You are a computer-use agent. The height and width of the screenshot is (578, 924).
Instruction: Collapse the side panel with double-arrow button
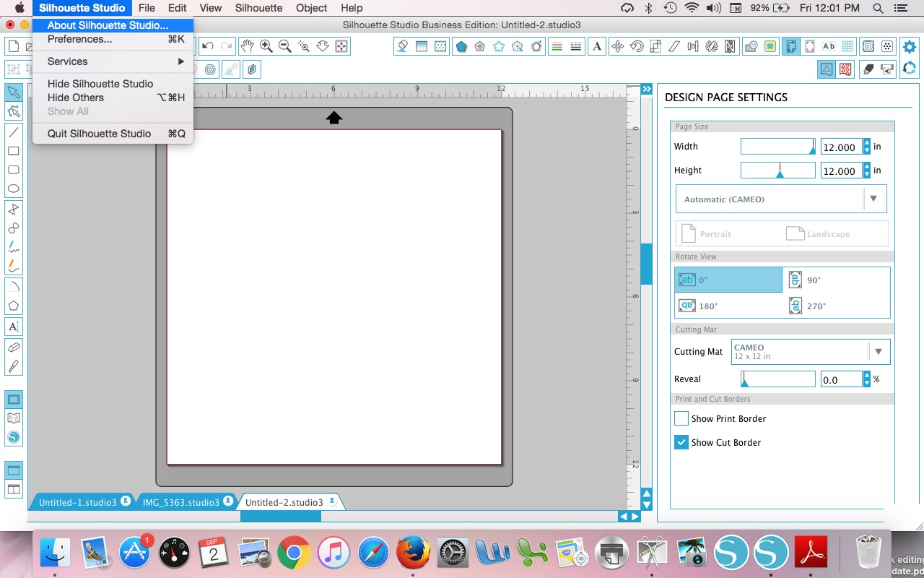(647, 89)
